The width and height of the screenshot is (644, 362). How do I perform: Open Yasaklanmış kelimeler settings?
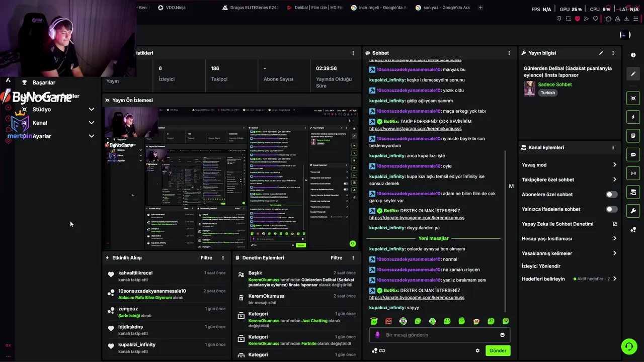click(x=569, y=253)
